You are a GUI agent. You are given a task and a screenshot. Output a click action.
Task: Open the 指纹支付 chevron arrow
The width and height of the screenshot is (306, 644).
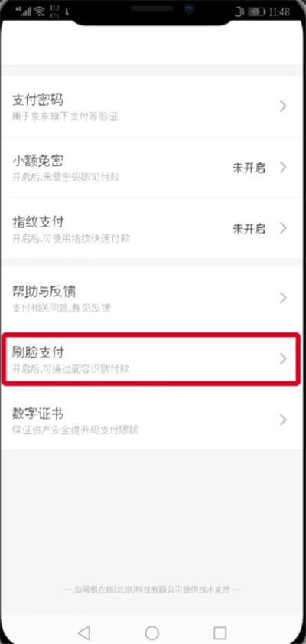(x=283, y=228)
